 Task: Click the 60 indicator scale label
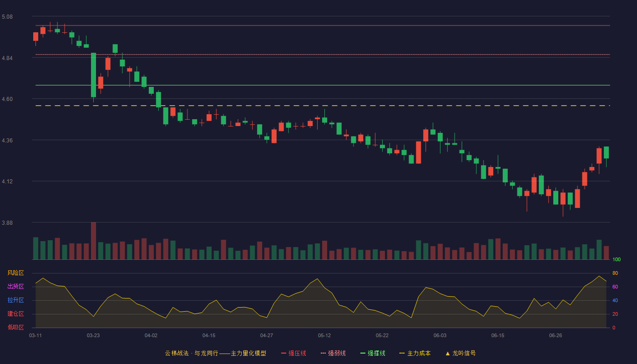(x=615, y=287)
